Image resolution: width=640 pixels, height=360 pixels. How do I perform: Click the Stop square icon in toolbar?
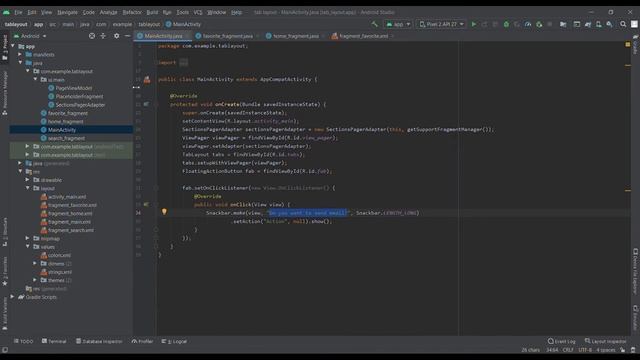[x=550, y=24]
